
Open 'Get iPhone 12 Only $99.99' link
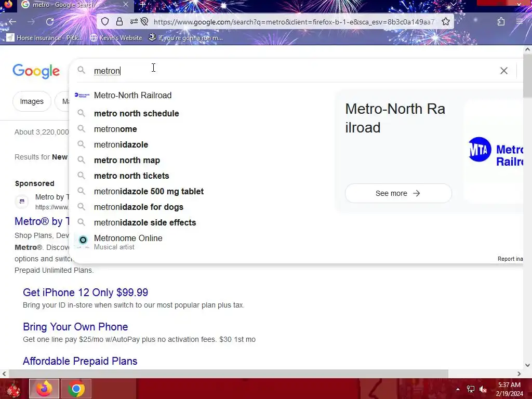click(86, 292)
